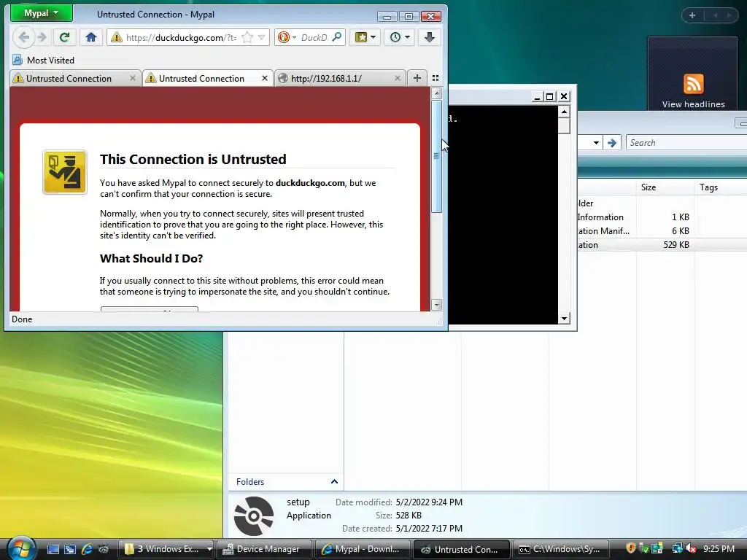Image resolution: width=747 pixels, height=560 pixels.
Task: Click the Switch between windows quick launch icon
Action: [x=69, y=549]
